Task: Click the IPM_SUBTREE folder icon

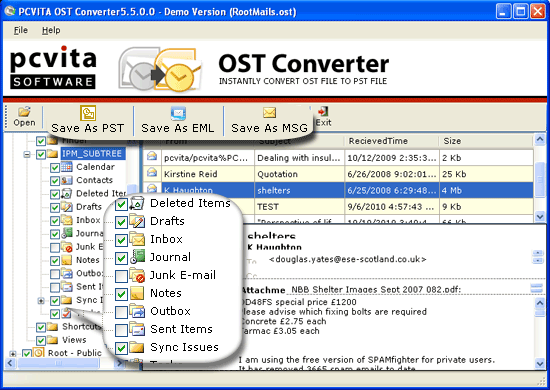Action: click(x=53, y=154)
